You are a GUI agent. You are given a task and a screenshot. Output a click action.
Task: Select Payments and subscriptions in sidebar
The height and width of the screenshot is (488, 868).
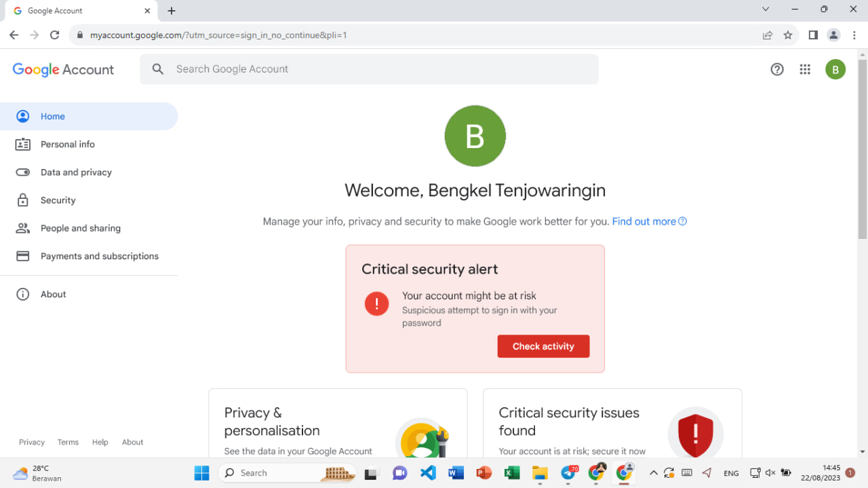(99, 257)
